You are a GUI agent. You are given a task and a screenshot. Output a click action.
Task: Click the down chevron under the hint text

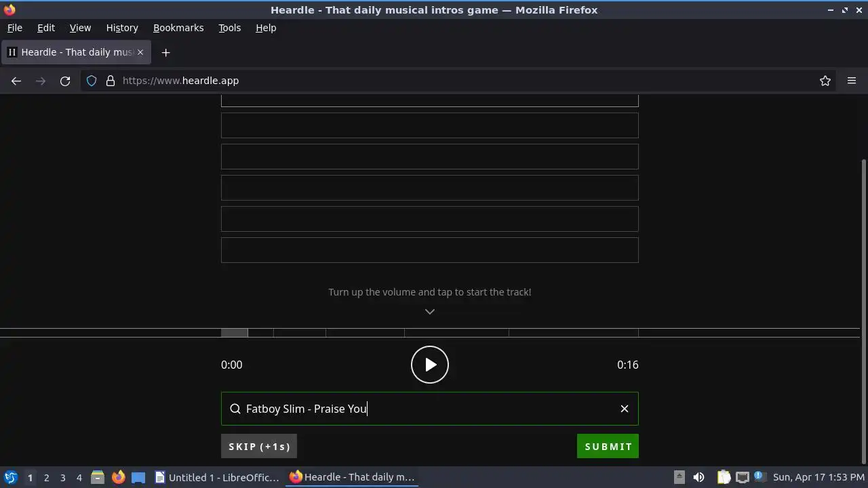pos(430,312)
